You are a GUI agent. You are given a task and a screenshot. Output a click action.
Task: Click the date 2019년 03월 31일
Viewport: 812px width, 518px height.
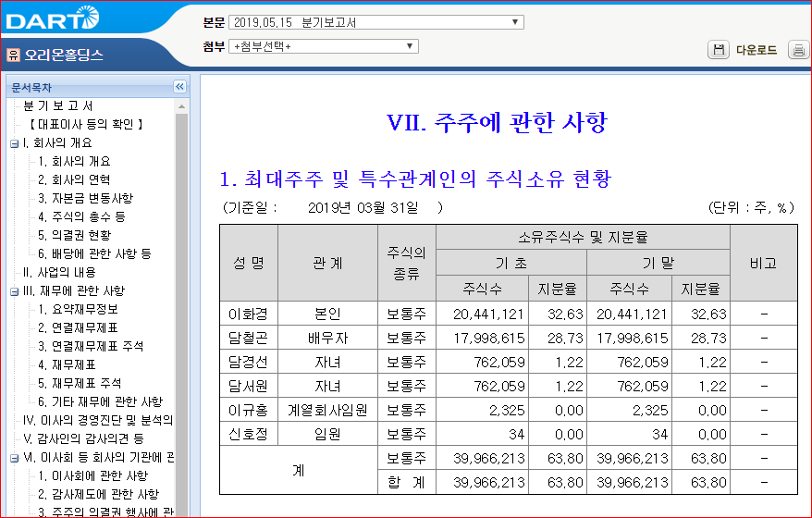[363, 208]
